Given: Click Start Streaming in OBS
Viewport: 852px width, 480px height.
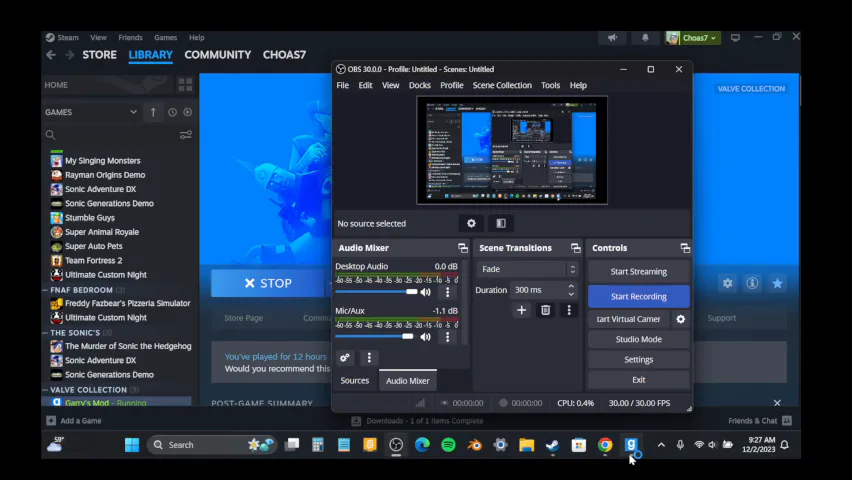Looking at the screenshot, I should [638, 271].
